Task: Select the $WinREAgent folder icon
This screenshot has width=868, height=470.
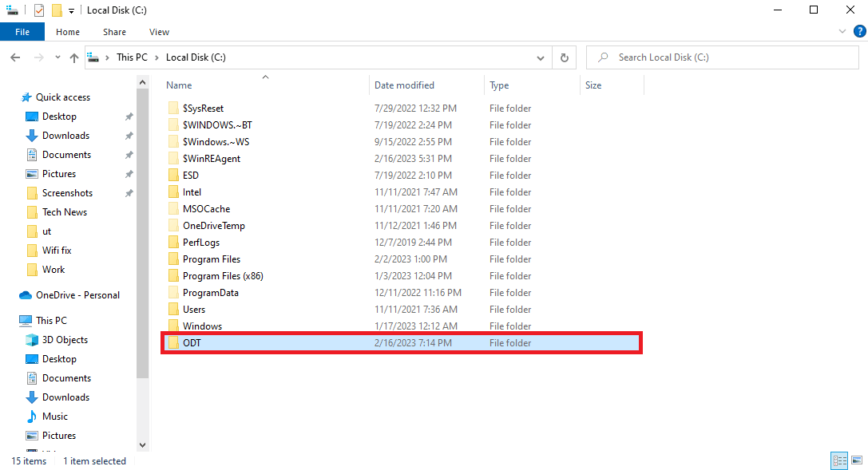Action: tap(174, 159)
